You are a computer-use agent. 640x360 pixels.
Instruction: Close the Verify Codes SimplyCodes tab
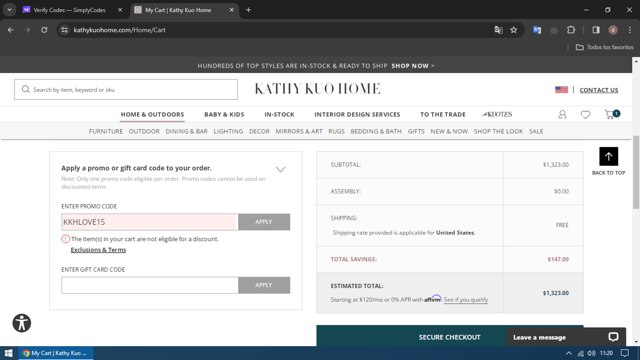[x=120, y=10]
